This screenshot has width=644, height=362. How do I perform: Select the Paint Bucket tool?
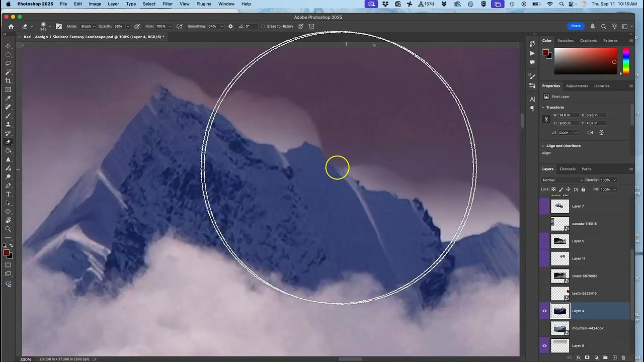click(x=8, y=151)
